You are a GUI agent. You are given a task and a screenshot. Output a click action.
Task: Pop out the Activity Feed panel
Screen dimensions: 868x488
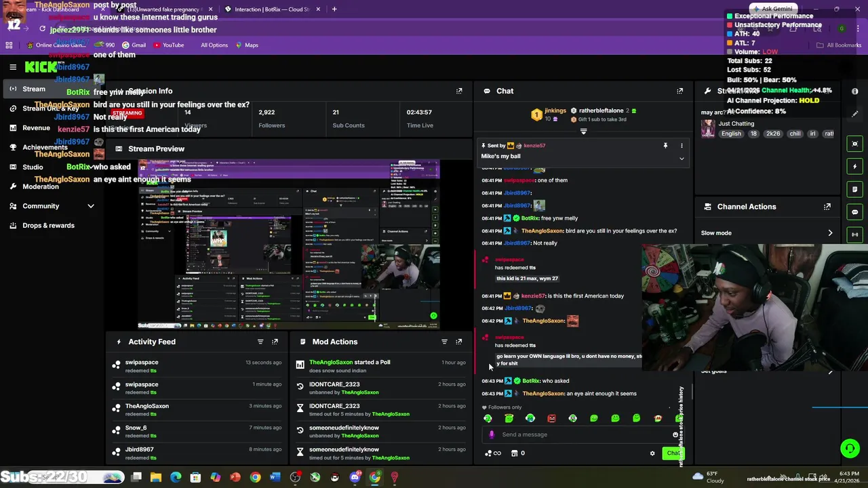tap(275, 342)
